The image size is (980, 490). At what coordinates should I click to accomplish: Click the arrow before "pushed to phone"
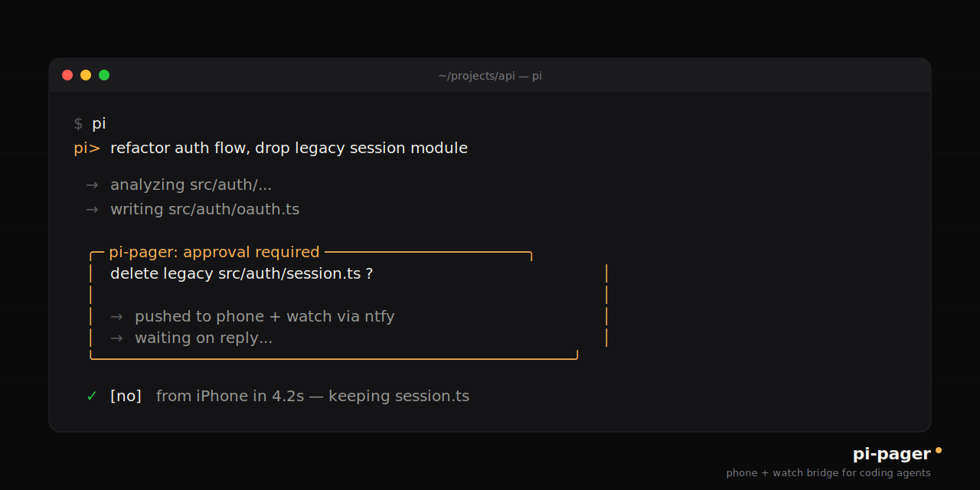pyautogui.click(x=116, y=317)
